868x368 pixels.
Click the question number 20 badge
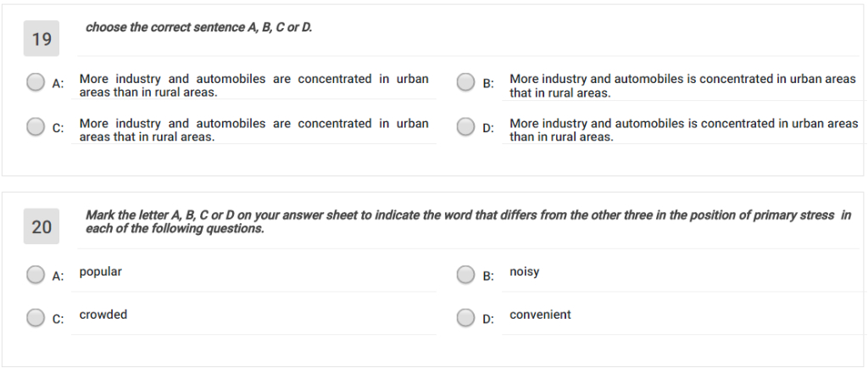coord(42,226)
